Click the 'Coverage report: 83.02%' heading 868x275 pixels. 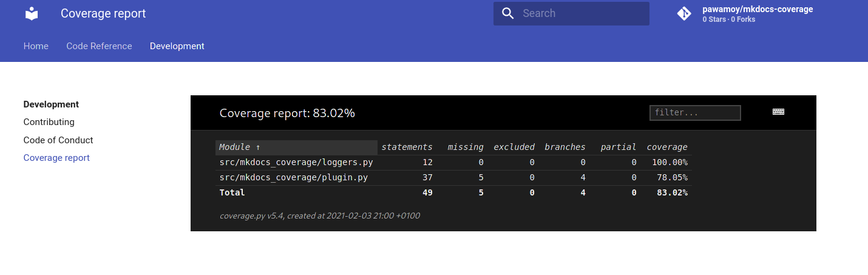(x=287, y=113)
